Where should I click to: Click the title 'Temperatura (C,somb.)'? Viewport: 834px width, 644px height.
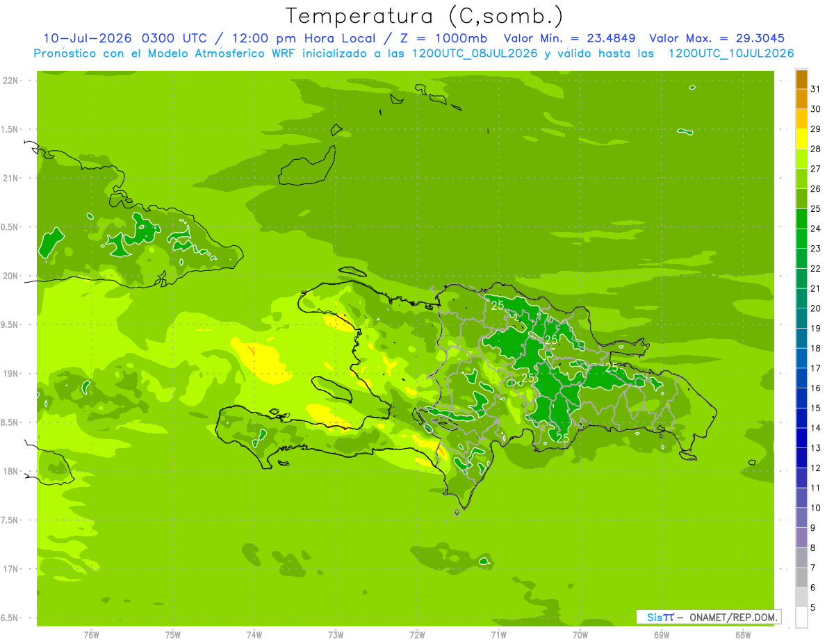click(x=425, y=17)
